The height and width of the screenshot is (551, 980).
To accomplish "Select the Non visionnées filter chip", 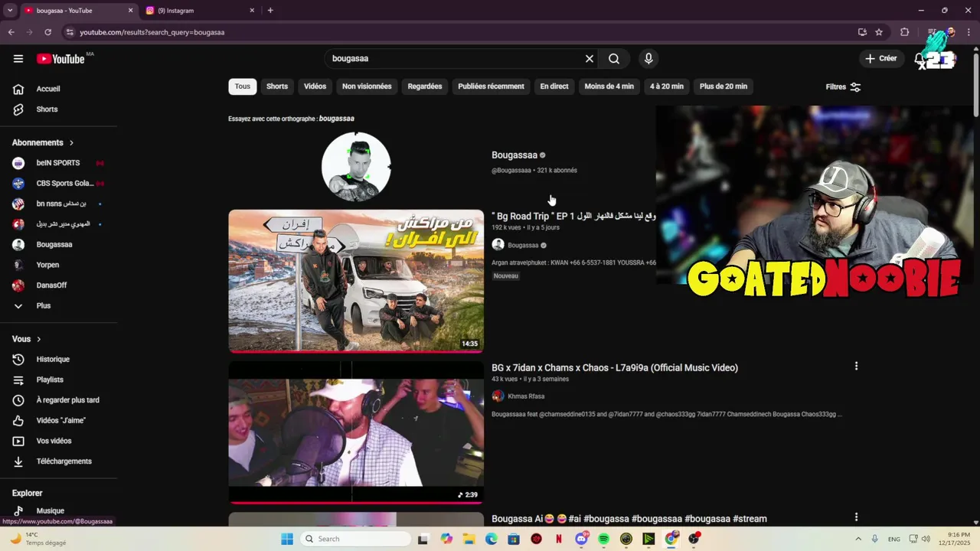I will 367,86.
